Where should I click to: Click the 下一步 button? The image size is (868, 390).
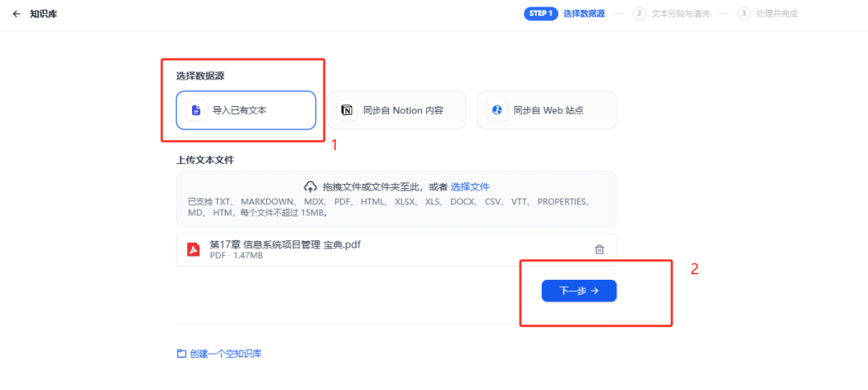pyautogui.click(x=579, y=291)
